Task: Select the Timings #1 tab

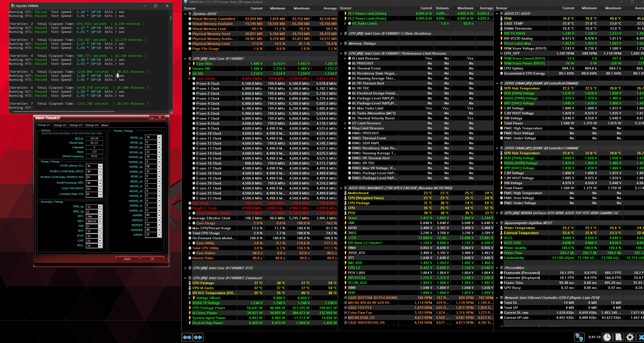Action: [x=43, y=125]
